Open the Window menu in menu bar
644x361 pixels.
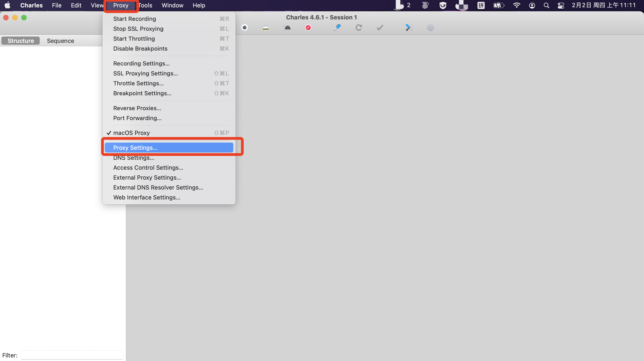pyautogui.click(x=172, y=5)
